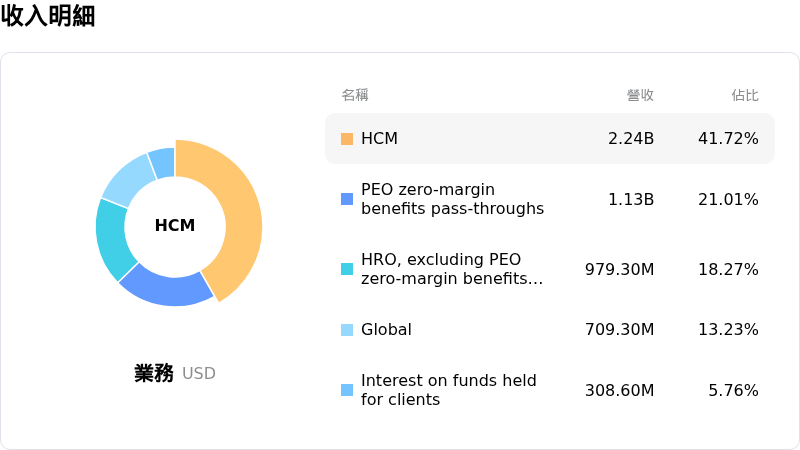Click the teal HRO legend swatch

[x=347, y=269]
